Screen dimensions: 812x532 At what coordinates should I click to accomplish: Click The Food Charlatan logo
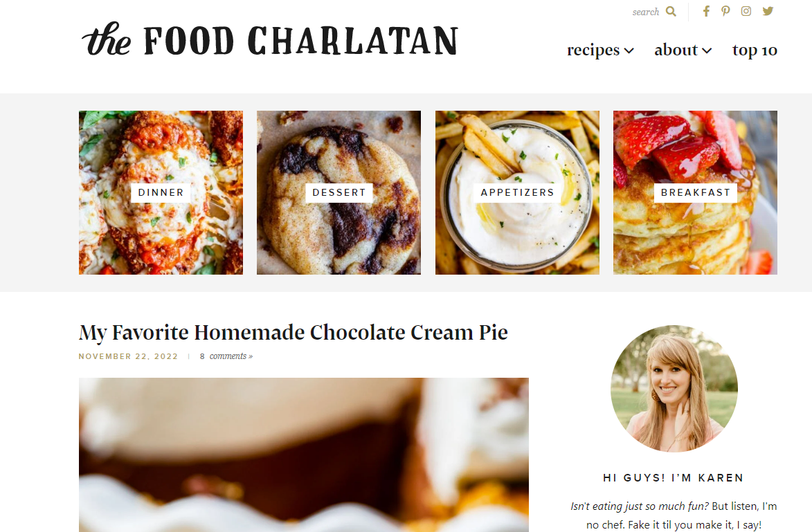coord(270,40)
